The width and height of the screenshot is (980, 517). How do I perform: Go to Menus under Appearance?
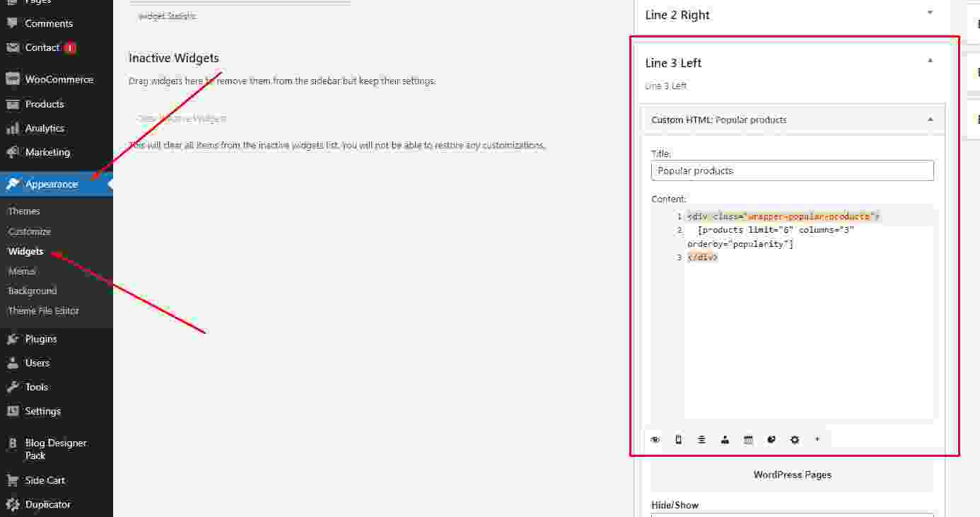pyautogui.click(x=22, y=271)
